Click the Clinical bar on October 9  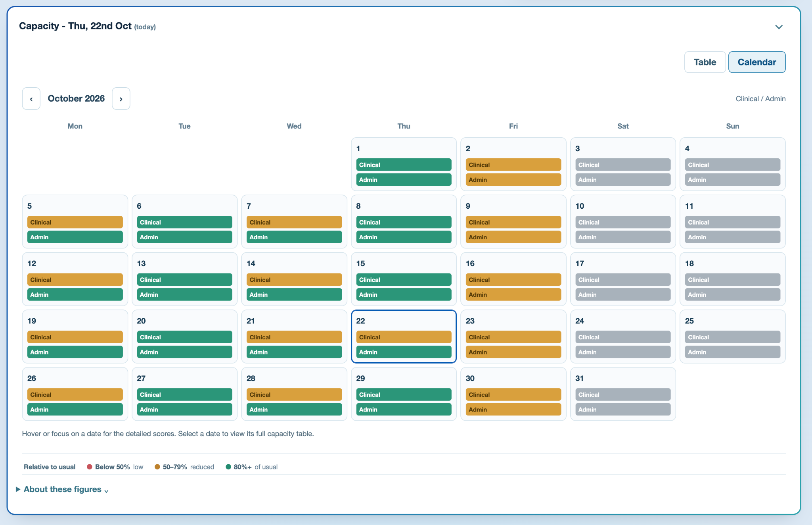[513, 222]
